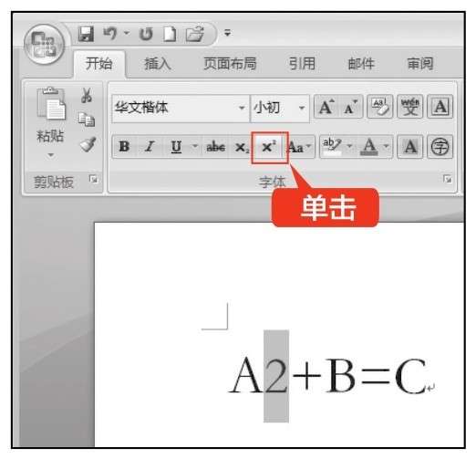Screen dimensions: 476x459
Task: Click the enclosed character 字 icon
Action: click(x=440, y=147)
